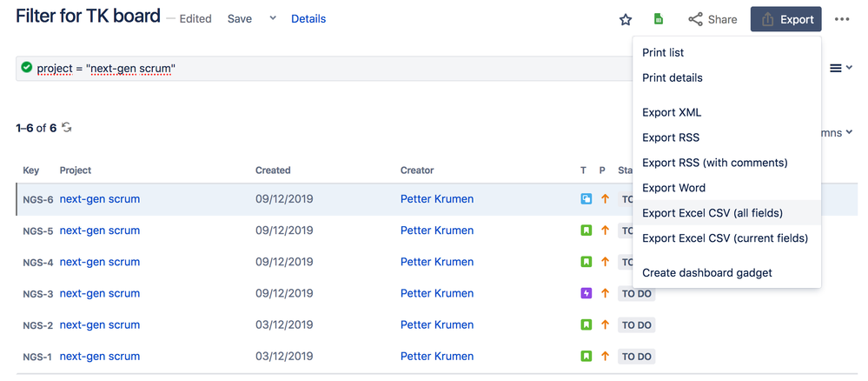
Task: Click the priority arrow icon in NGS-3 row
Action: pyautogui.click(x=605, y=293)
